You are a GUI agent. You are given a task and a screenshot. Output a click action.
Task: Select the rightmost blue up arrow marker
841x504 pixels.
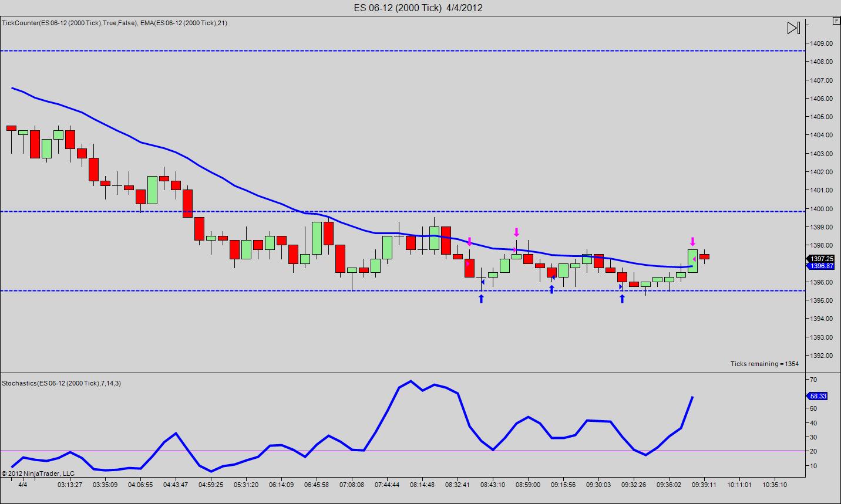pyautogui.click(x=622, y=299)
